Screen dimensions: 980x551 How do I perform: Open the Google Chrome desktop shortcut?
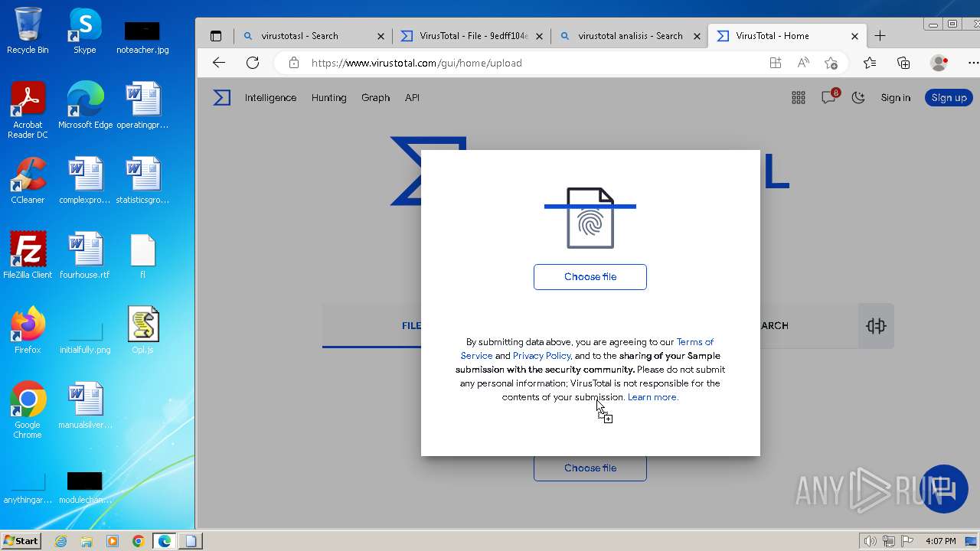click(28, 410)
